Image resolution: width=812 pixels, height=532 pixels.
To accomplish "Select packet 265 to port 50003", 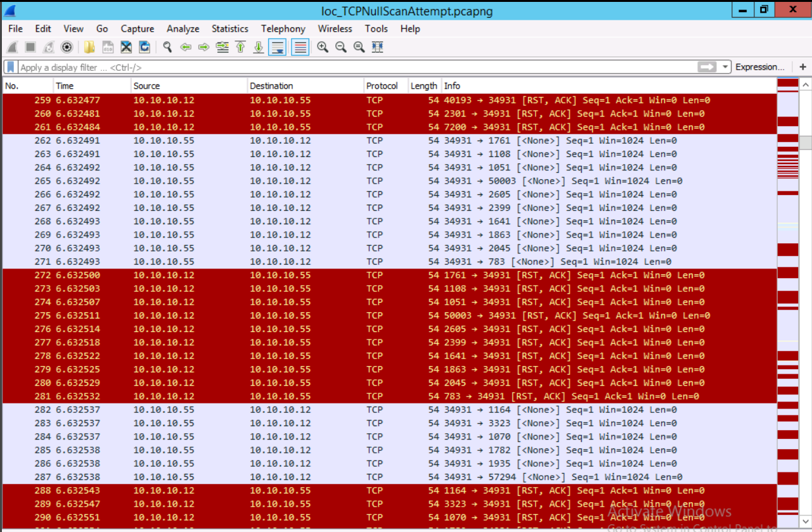I will tap(389, 181).
